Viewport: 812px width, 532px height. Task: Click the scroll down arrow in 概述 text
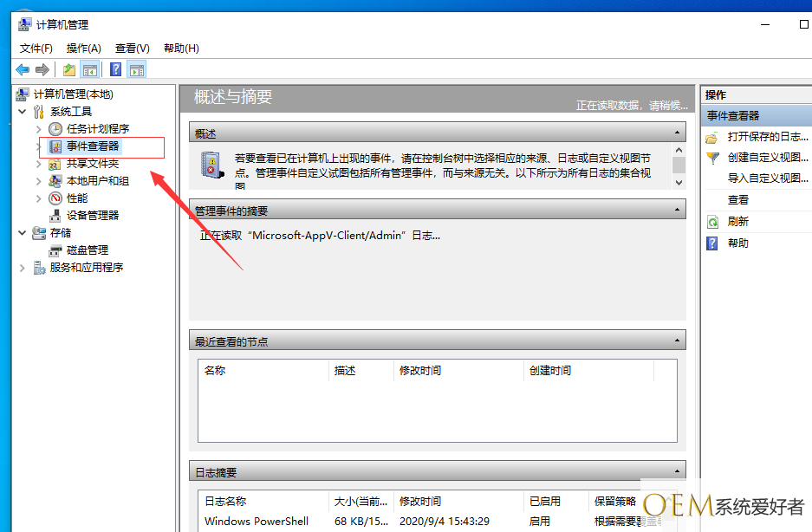coord(679,183)
